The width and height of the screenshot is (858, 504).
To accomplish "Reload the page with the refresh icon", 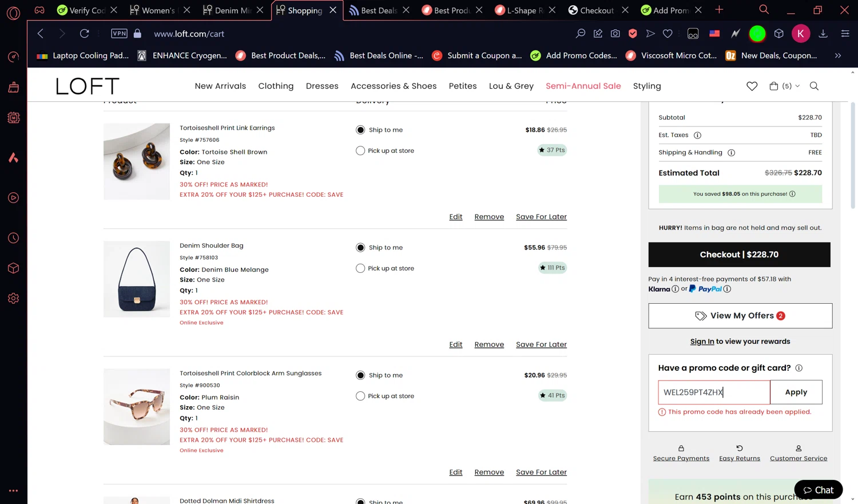I will (x=84, y=34).
